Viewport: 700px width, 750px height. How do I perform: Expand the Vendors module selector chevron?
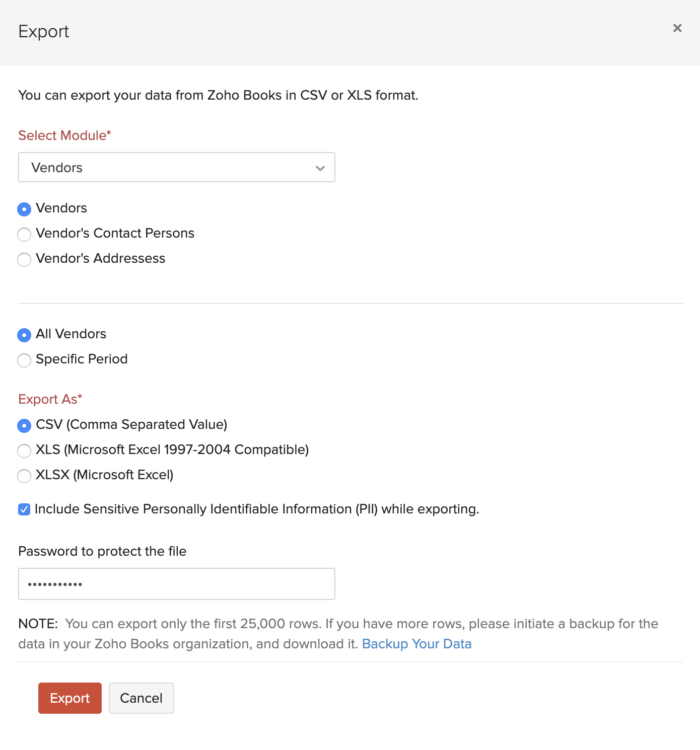(320, 167)
